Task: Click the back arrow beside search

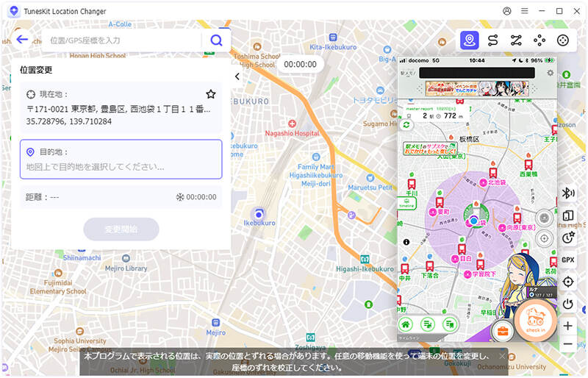Action: pyautogui.click(x=22, y=40)
